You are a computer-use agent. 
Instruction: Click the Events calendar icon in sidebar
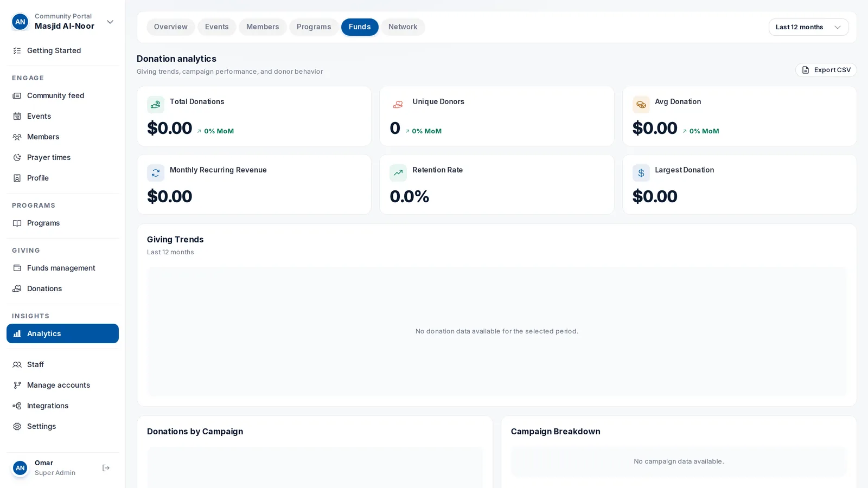pos(17,116)
